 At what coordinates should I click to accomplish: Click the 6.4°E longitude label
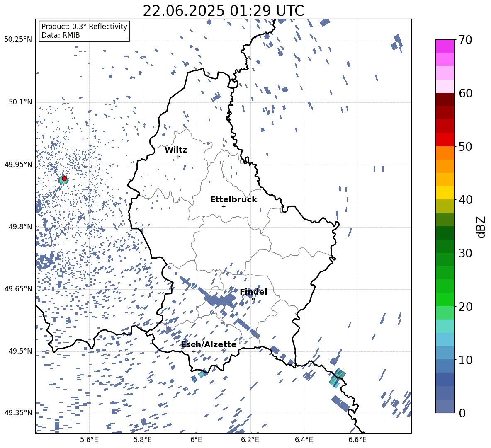[304, 440]
